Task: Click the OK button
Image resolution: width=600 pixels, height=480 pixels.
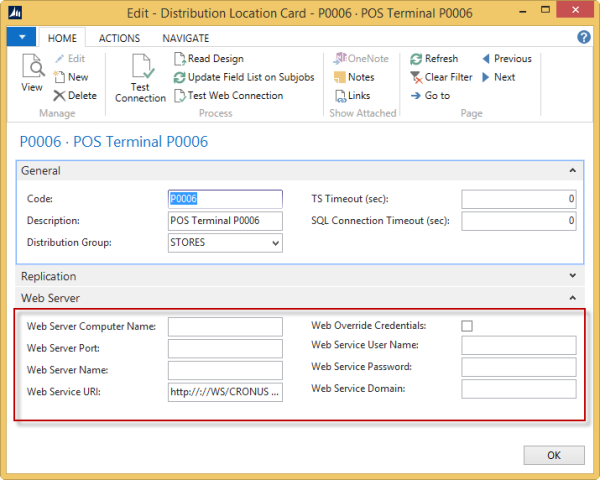Action: click(553, 455)
